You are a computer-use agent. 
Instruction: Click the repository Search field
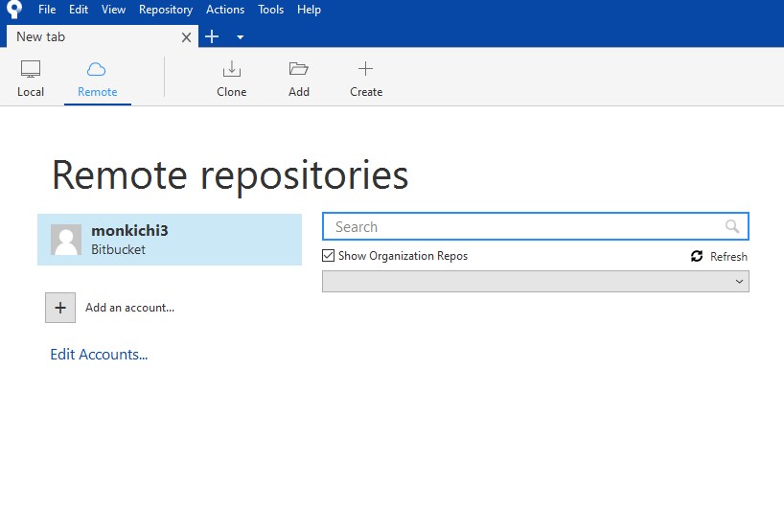coord(525,227)
